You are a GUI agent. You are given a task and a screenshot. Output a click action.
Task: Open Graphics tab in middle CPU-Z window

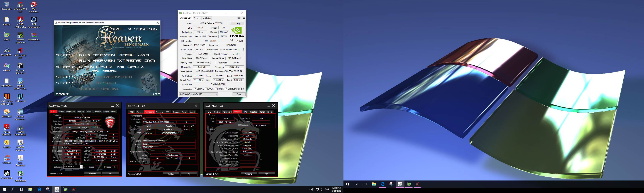pyautogui.click(x=176, y=112)
